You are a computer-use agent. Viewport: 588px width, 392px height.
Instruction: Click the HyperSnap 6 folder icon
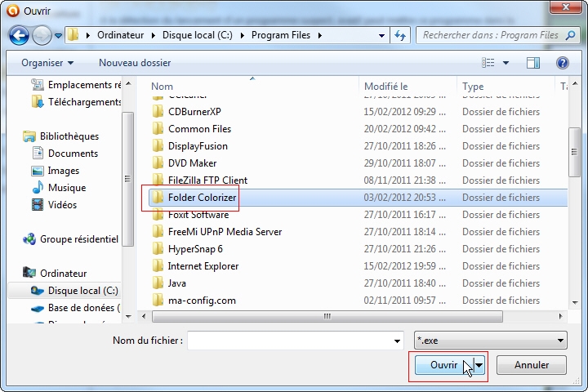(x=158, y=249)
